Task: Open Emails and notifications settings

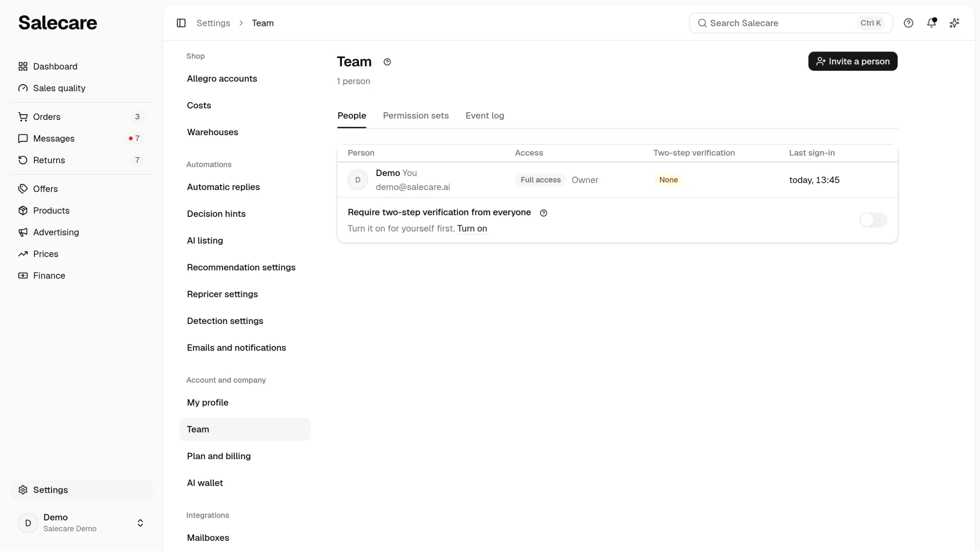Action: 245,348
